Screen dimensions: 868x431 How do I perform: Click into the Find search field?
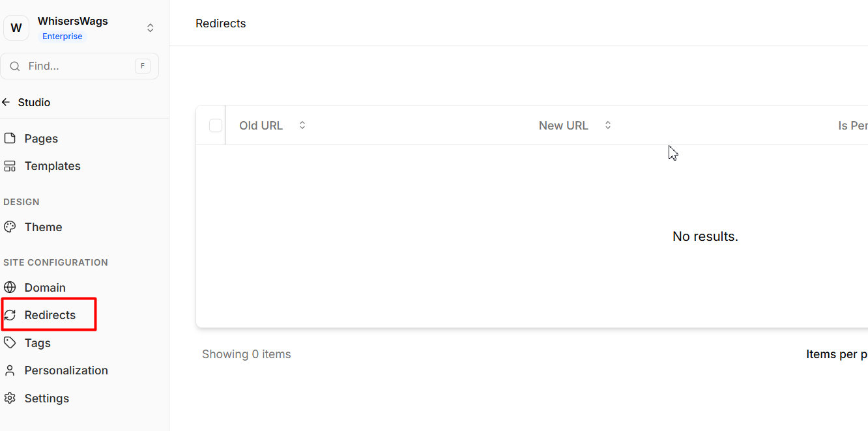point(78,66)
